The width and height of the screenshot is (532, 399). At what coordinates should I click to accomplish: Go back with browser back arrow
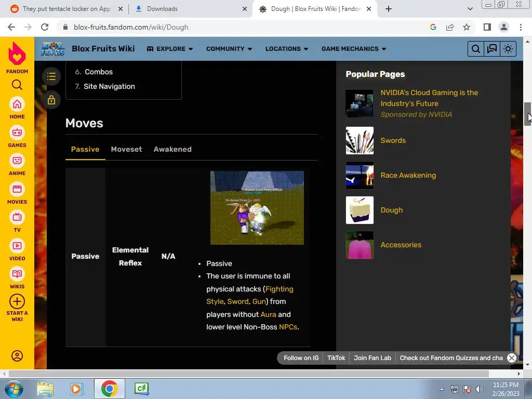click(x=11, y=27)
